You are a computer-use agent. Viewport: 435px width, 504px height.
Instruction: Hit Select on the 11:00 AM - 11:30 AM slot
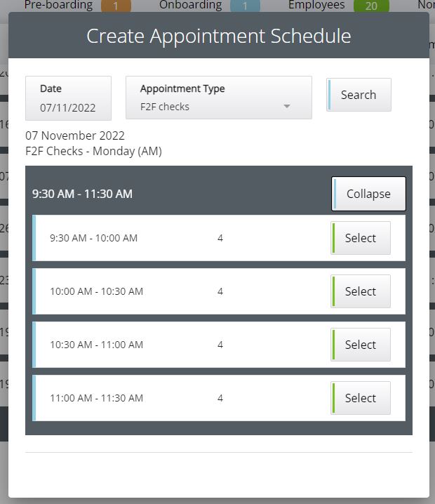(x=361, y=398)
